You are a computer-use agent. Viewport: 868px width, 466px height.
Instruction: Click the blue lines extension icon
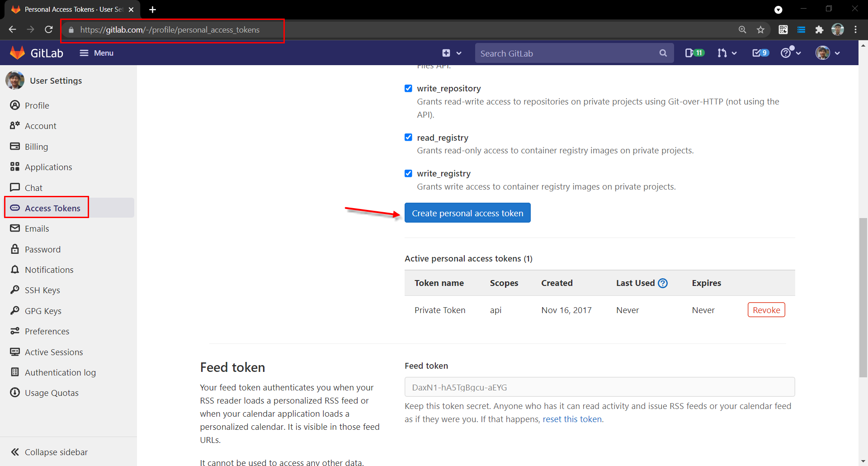click(x=801, y=29)
